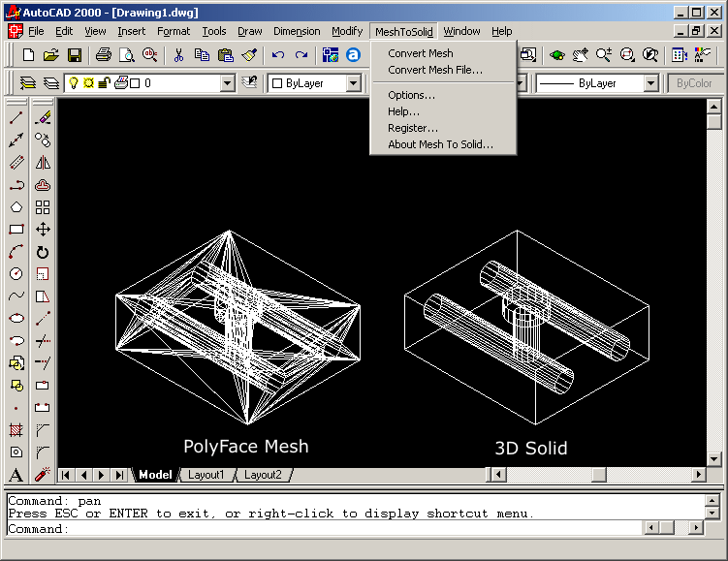Choose Convert Mesh from MeshToSolid menu
This screenshot has width=728, height=561.
pyautogui.click(x=421, y=53)
